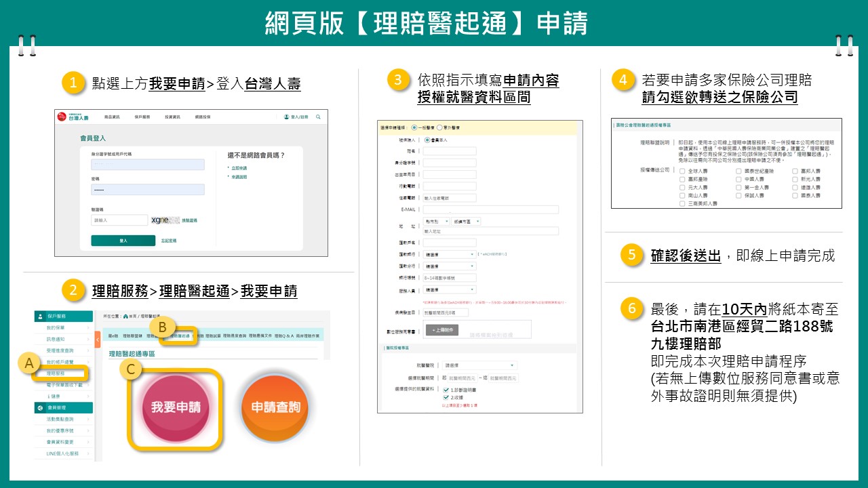Check 全球人壽 company checkbox
Screen dimensions: 868x488
682,171
